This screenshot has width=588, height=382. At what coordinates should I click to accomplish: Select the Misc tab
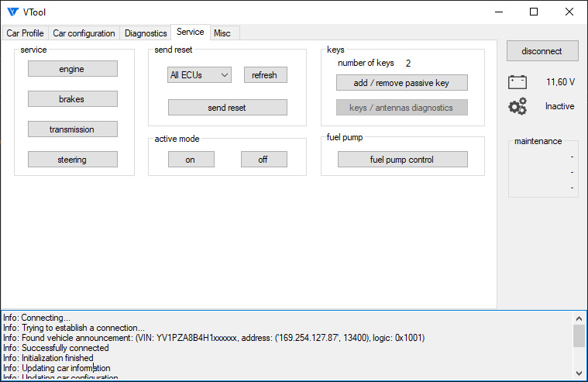coord(222,33)
